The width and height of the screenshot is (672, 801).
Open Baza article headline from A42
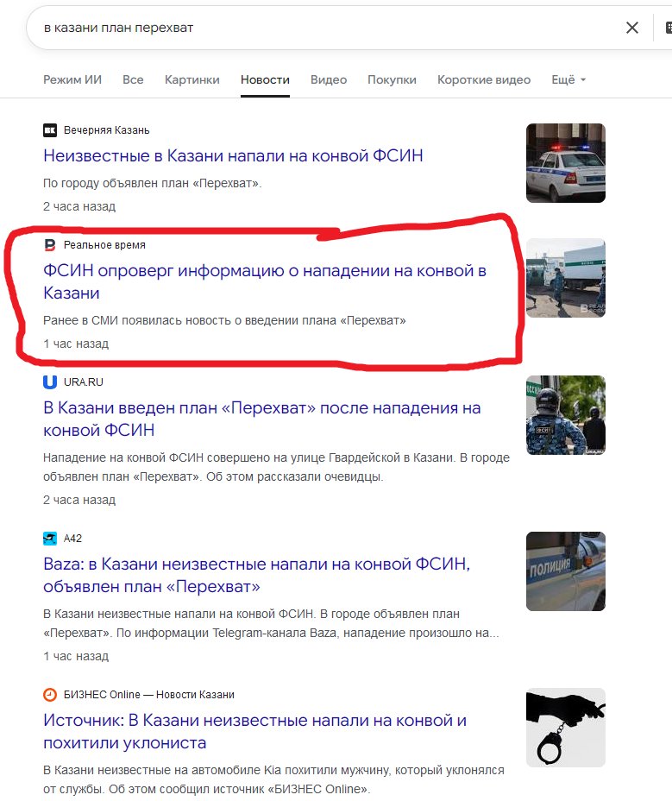tap(257, 575)
